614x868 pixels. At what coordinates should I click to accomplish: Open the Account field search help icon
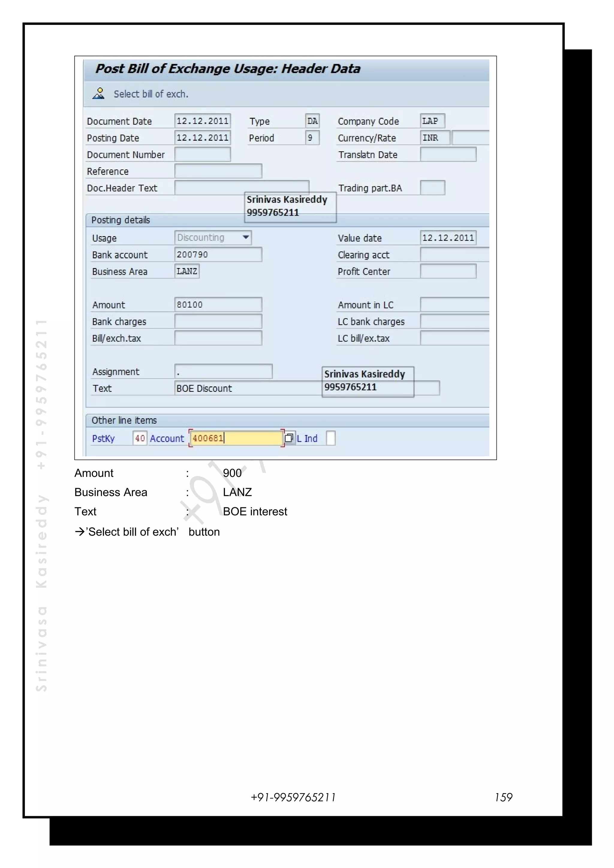[289, 438]
